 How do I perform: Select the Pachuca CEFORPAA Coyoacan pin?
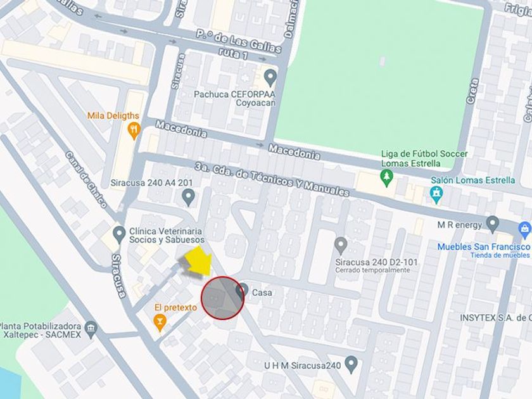coord(270,78)
